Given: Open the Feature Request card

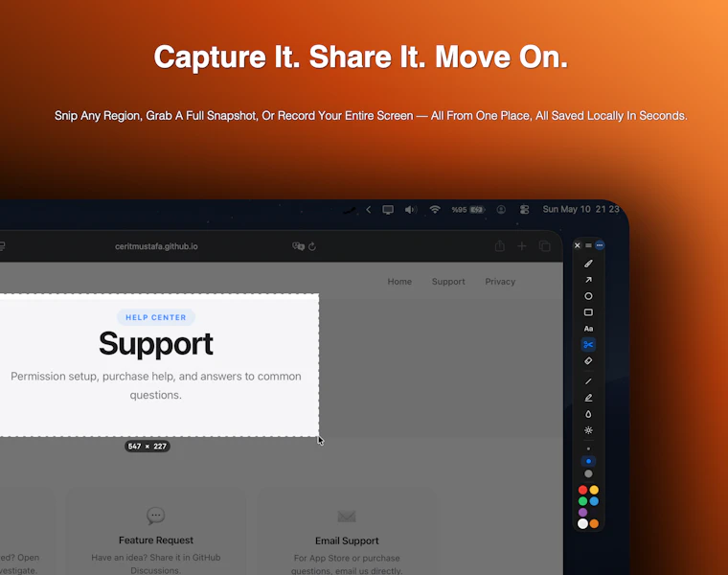Looking at the screenshot, I should tap(156, 532).
